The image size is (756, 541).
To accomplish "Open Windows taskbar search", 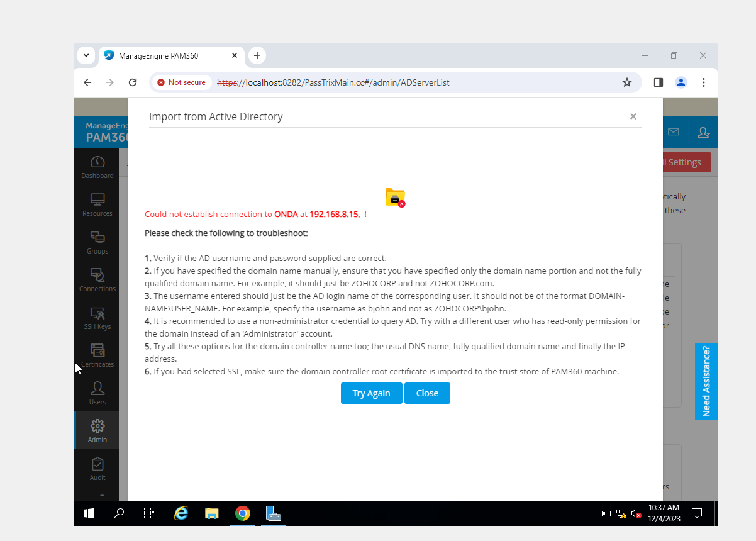I will click(119, 513).
